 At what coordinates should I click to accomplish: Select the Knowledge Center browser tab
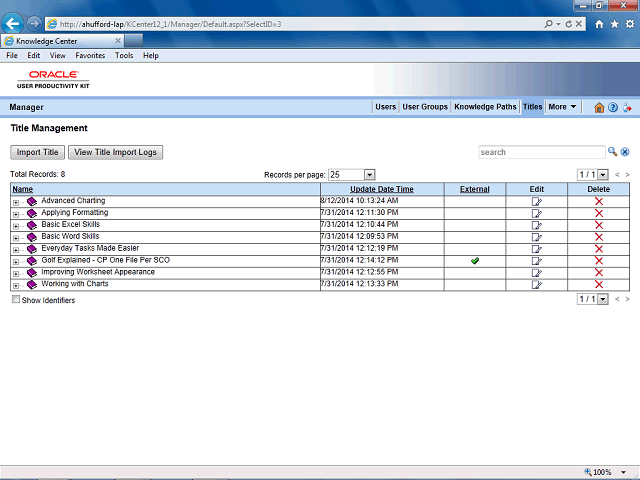pos(62,41)
